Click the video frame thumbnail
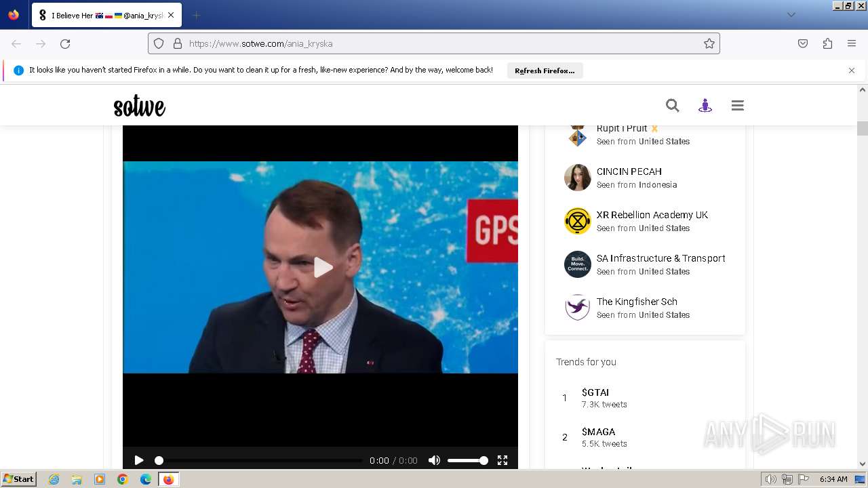Image resolution: width=868 pixels, height=488 pixels. click(320, 267)
